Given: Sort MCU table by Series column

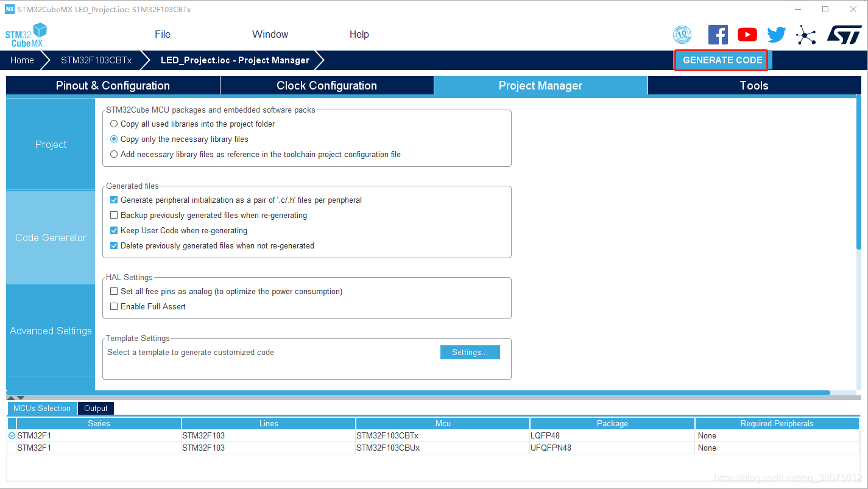Looking at the screenshot, I should (x=99, y=423).
